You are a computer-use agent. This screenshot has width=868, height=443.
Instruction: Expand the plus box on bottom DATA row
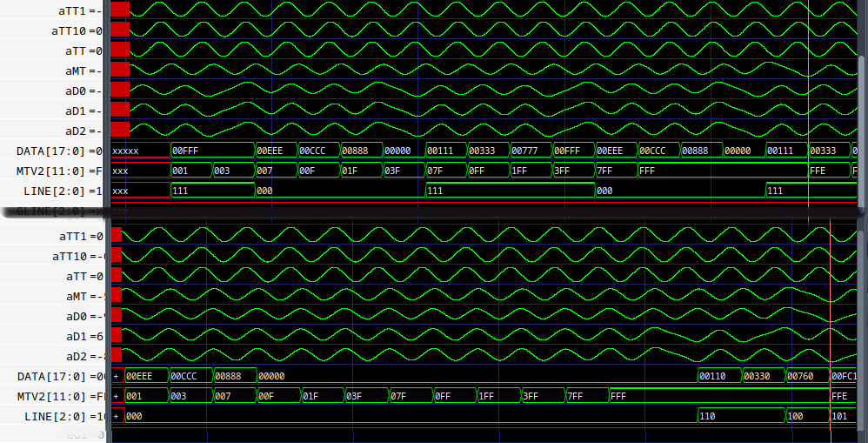point(116,376)
